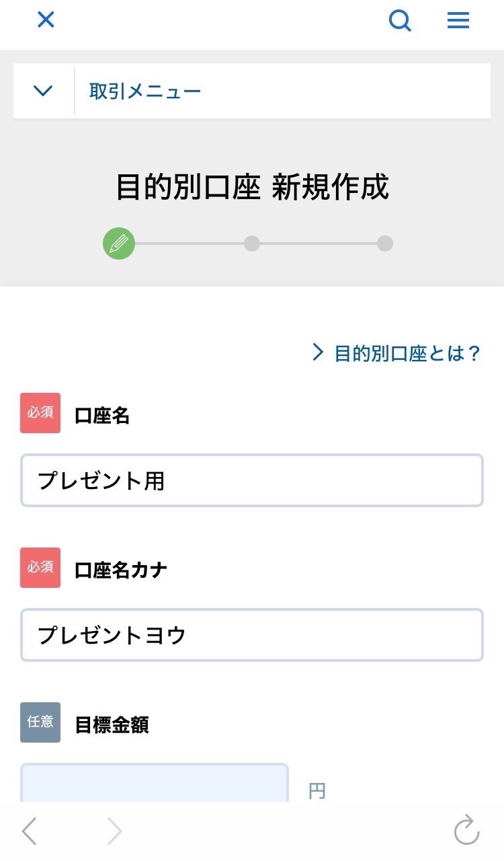The height and width of the screenshot is (861, 504).
Task: Expand the 取引メニュー chevron
Action: [43, 91]
